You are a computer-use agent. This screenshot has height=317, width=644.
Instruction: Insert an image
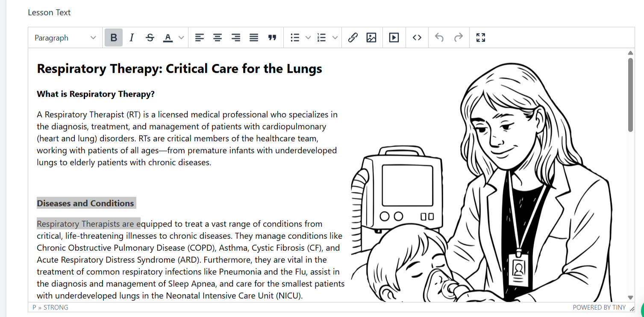[371, 38]
